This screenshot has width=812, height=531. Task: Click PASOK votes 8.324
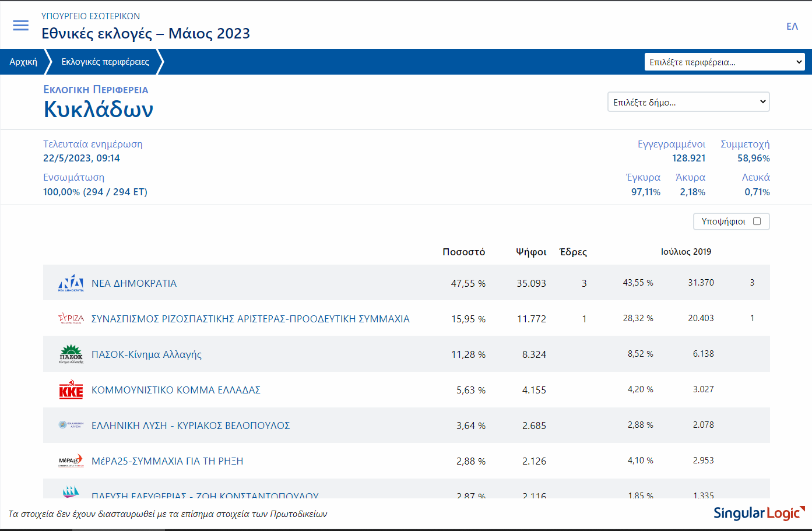click(535, 354)
